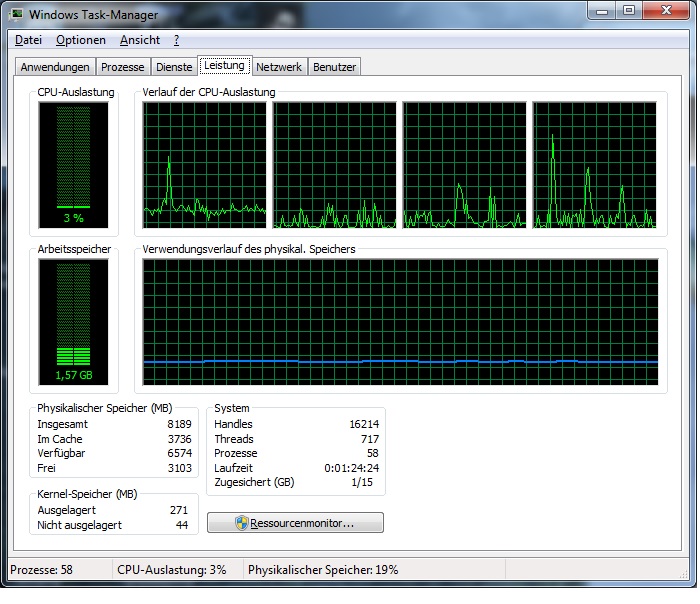Click the second CPU core history graph
The height and width of the screenshot is (604, 700).
(x=334, y=165)
